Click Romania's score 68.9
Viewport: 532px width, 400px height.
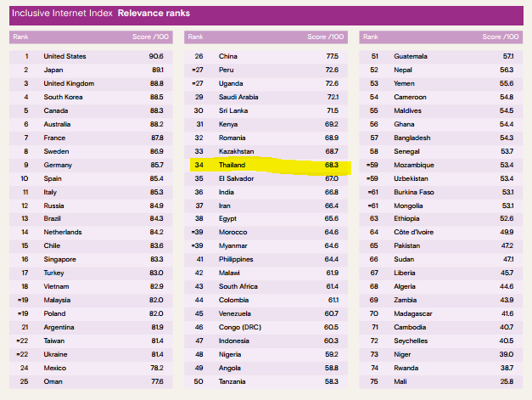point(332,138)
